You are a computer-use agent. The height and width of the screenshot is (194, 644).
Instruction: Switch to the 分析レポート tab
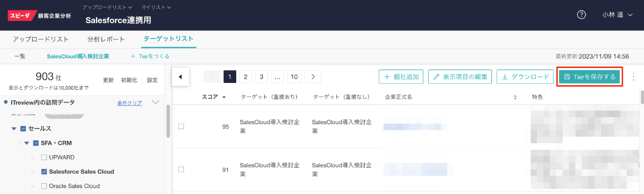pos(106,39)
